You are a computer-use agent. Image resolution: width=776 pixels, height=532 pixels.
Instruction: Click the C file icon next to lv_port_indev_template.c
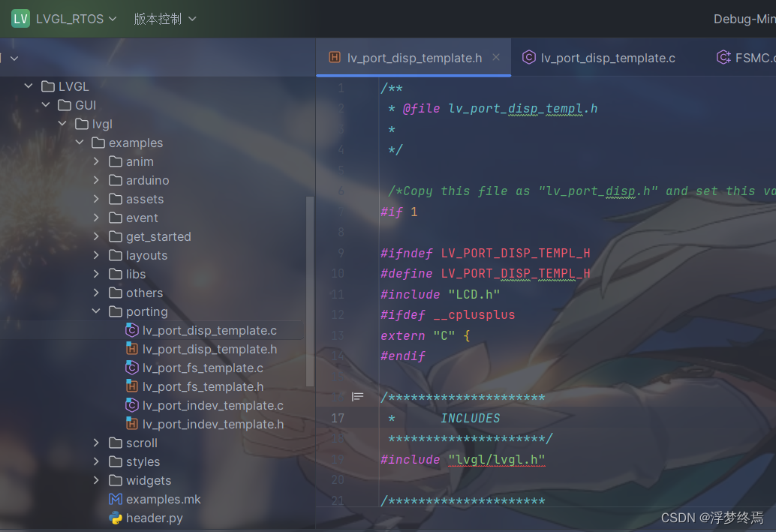pyautogui.click(x=132, y=405)
